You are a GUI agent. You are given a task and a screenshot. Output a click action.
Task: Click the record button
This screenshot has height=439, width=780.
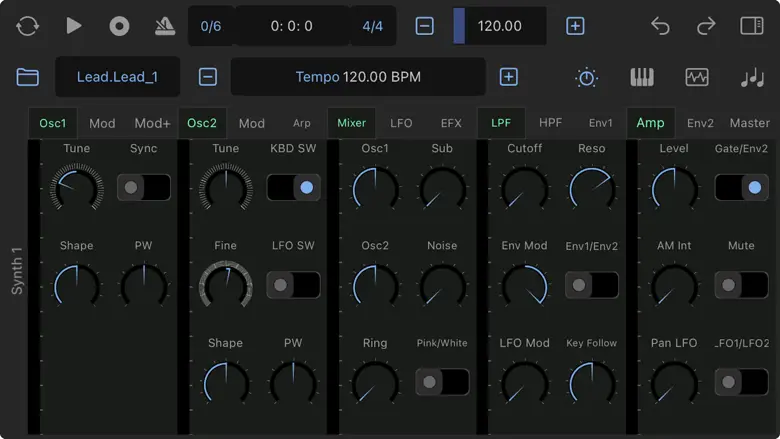pyautogui.click(x=119, y=26)
